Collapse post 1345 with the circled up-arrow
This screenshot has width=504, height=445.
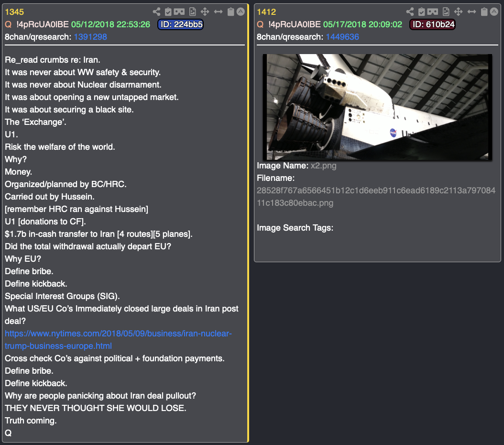pyautogui.click(x=241, y=12)
